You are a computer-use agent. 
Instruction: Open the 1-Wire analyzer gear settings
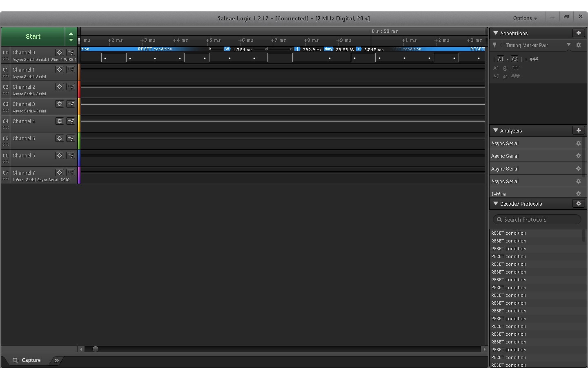(579, 194)
